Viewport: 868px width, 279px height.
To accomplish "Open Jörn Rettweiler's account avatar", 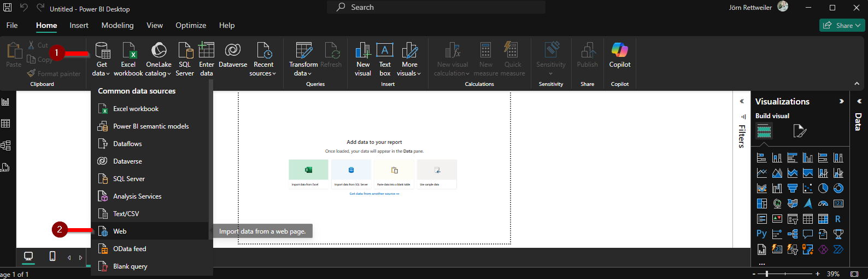I will point(783,7).
